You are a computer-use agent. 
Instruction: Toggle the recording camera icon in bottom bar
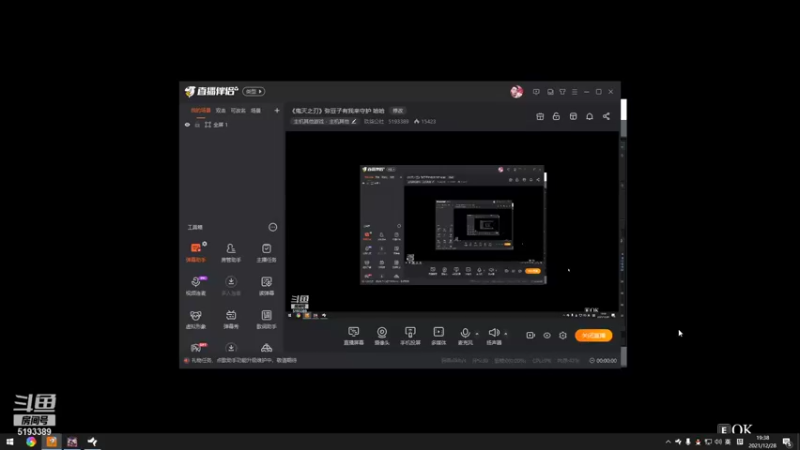[x=530, y=335]
